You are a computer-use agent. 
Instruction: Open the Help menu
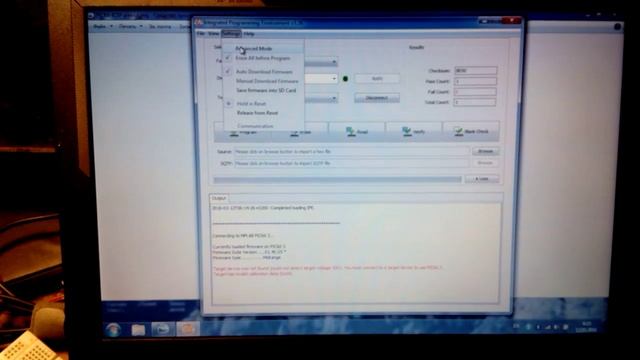point(249,34)
